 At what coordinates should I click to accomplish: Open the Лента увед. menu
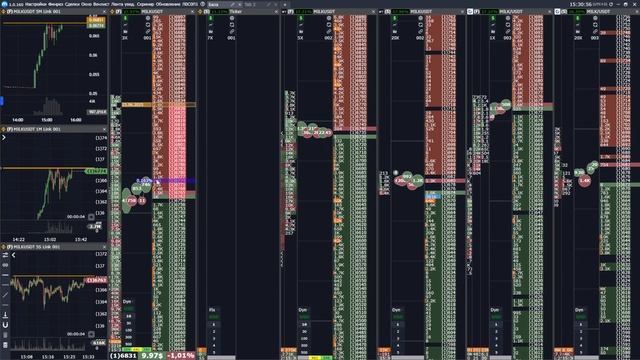coord(123,4)
